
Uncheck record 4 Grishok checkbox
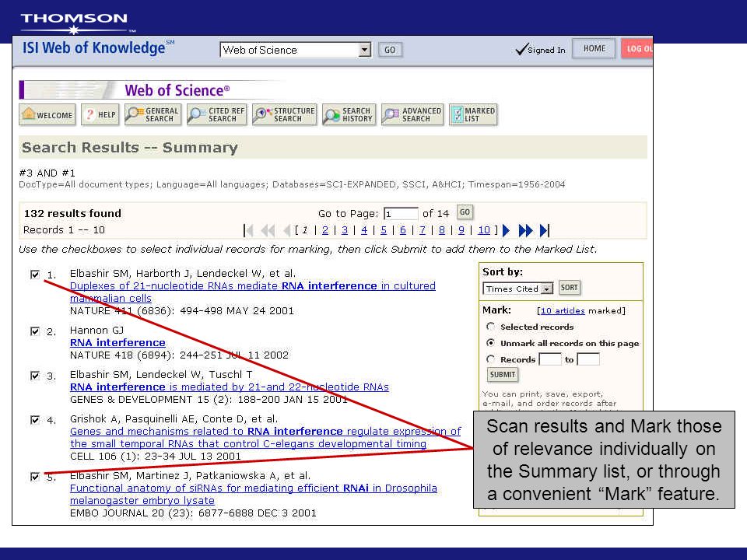[x=35, y=419]
